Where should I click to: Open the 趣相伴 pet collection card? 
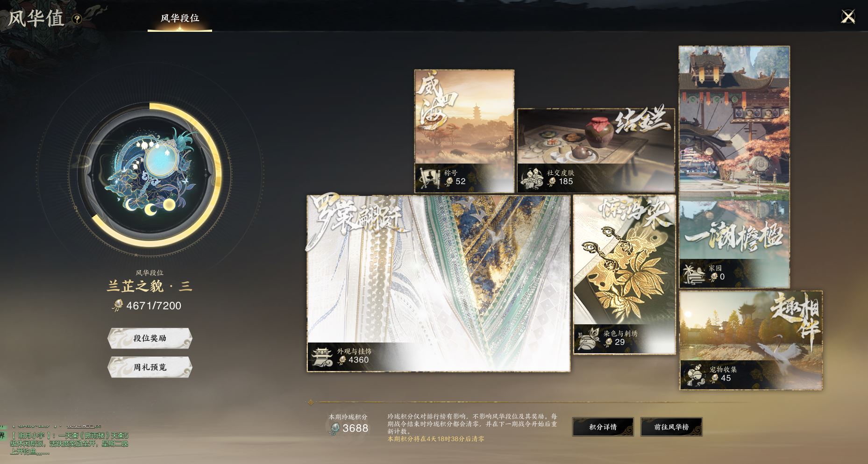(x=751, y=340)
